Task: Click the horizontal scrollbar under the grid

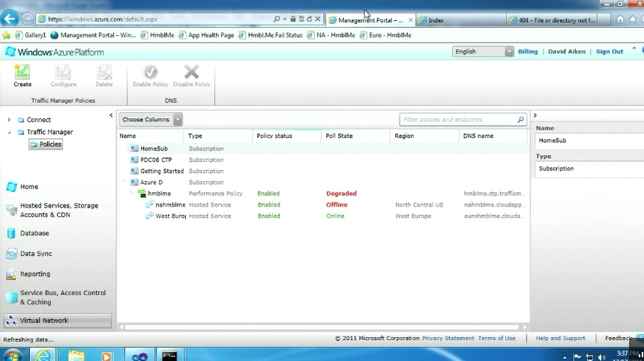Action: click(x=323, y=327)
